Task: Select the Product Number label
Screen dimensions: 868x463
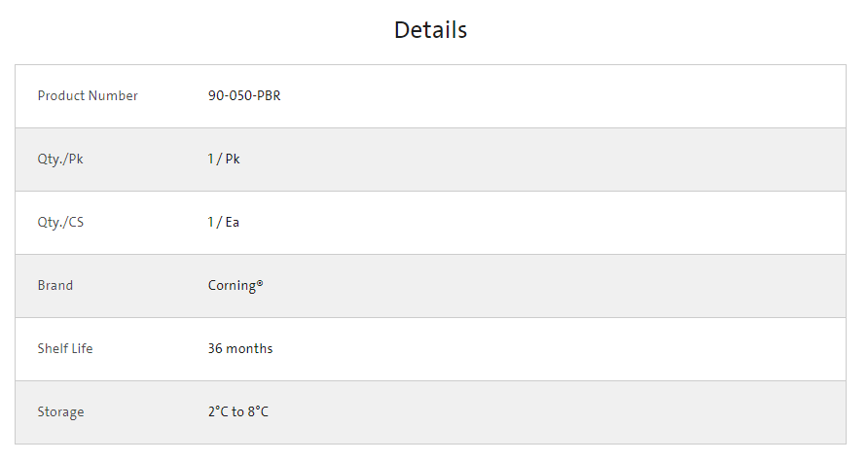Action: (88, 95)
